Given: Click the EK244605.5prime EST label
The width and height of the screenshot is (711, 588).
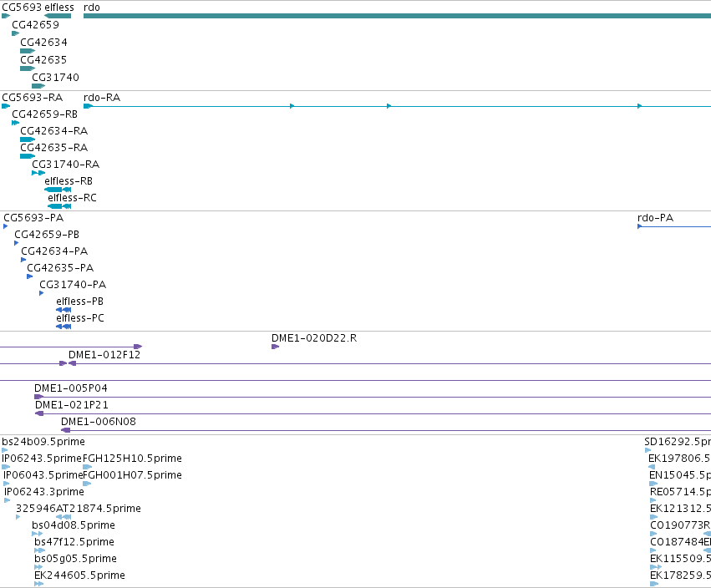Looking at the screenshot, I should point(80,575).
